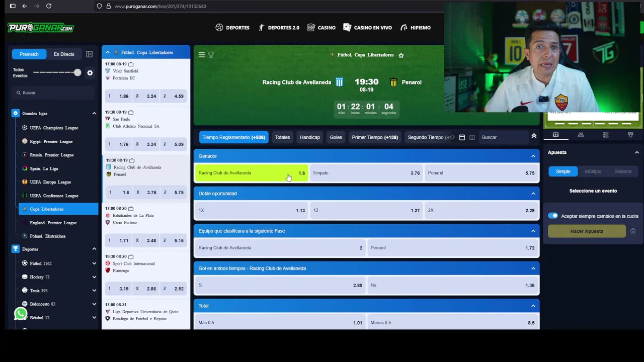Screen dimensions: 644x362
Task: Collapse Fútbol Copa Libertadores match list
Action: click(x=107, y=52)
